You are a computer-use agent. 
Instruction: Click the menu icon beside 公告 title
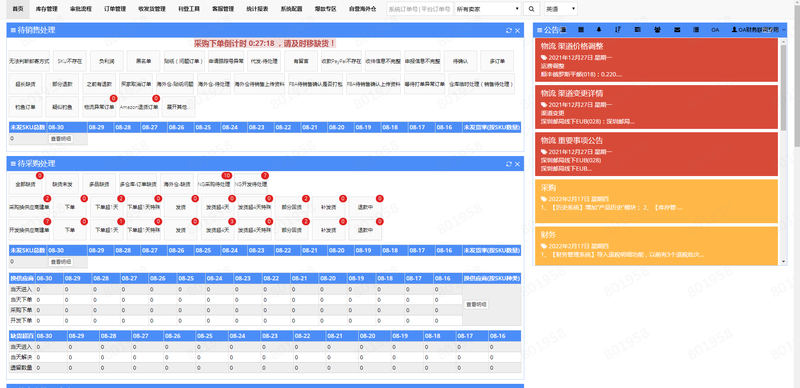click(539, 30)
